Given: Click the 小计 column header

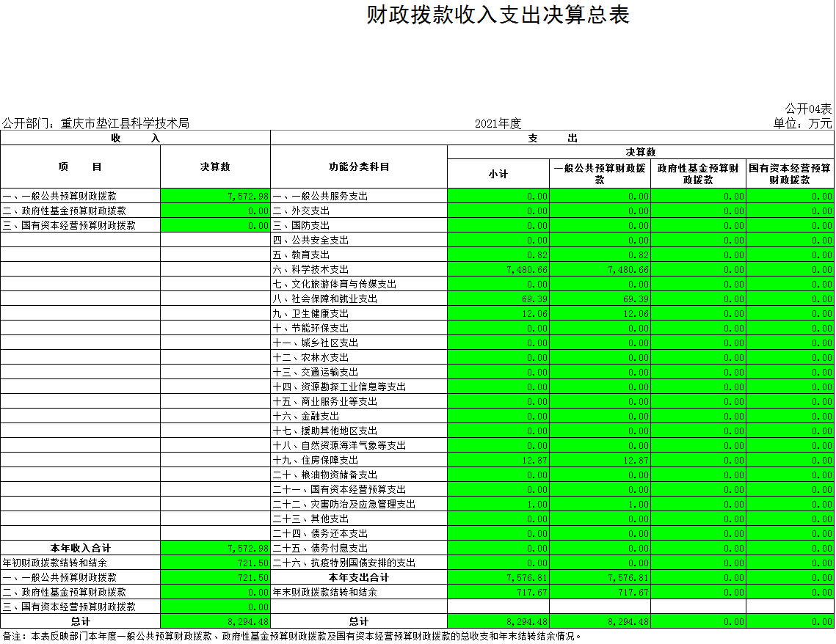Looking at the screenshot, I should [x=498, y=174].
